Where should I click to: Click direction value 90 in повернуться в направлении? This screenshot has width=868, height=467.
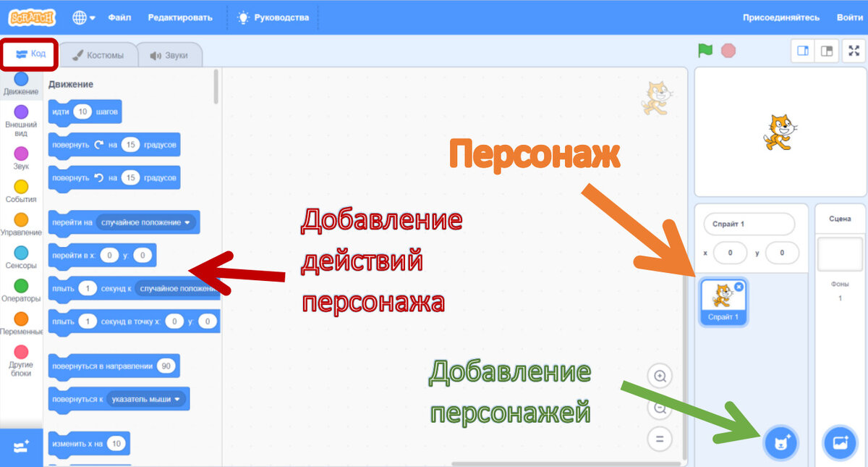pos(166,366)
